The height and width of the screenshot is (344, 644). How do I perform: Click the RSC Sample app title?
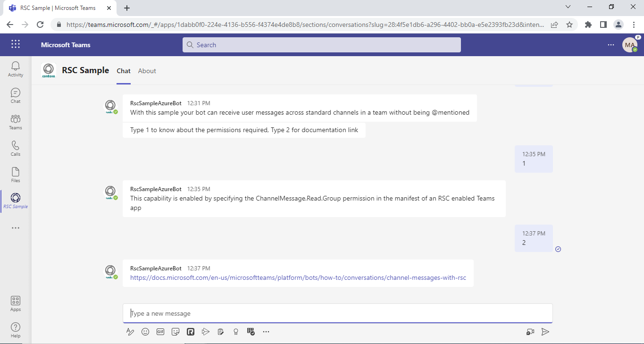(85, 70)
